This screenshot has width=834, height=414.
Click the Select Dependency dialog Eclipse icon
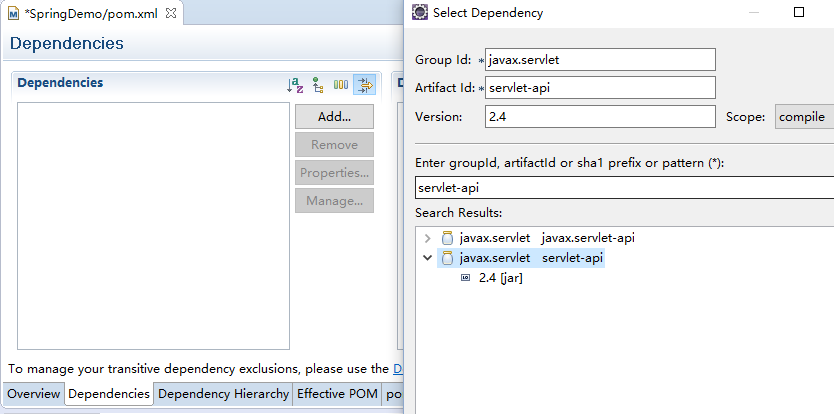tap(420, 12)
